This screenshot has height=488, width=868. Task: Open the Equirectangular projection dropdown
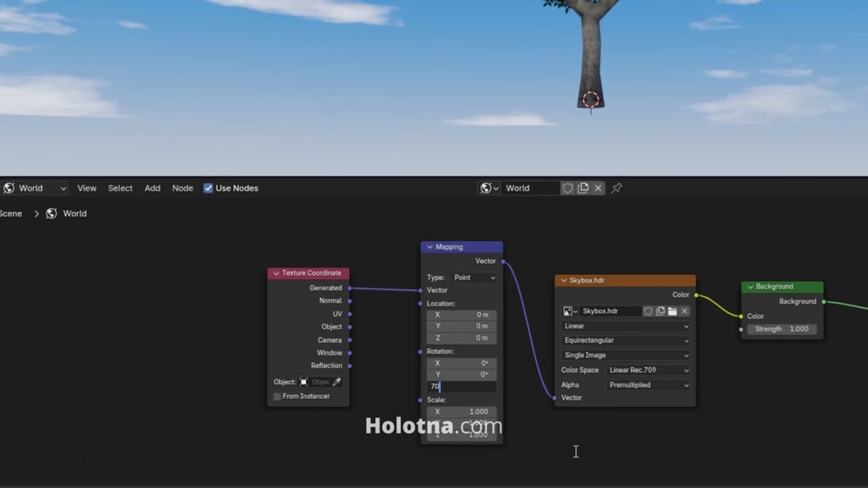tap(626, 340)
